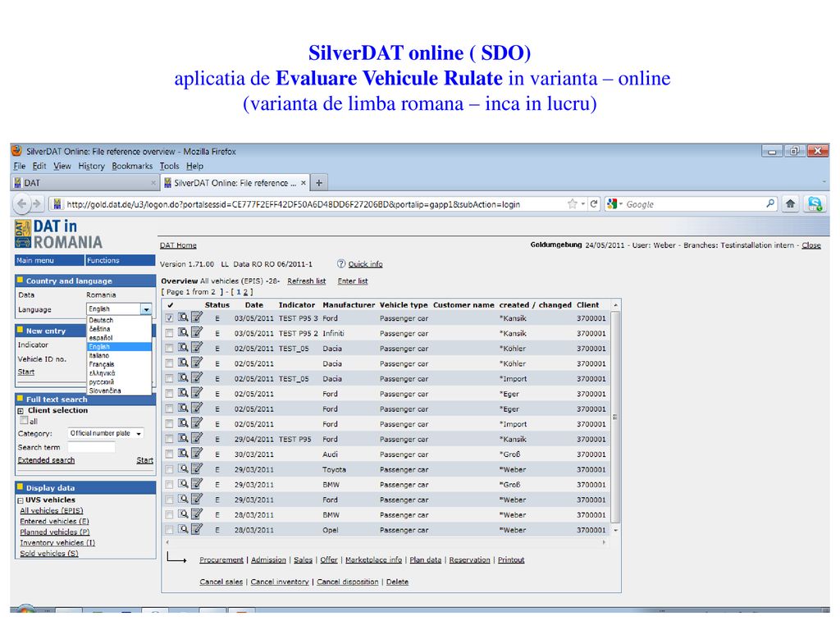The height and width of the screenshot is (630, 840).
Task: Click the vehicle table vertical scrollbar
Action: click(x=615, y=417)
